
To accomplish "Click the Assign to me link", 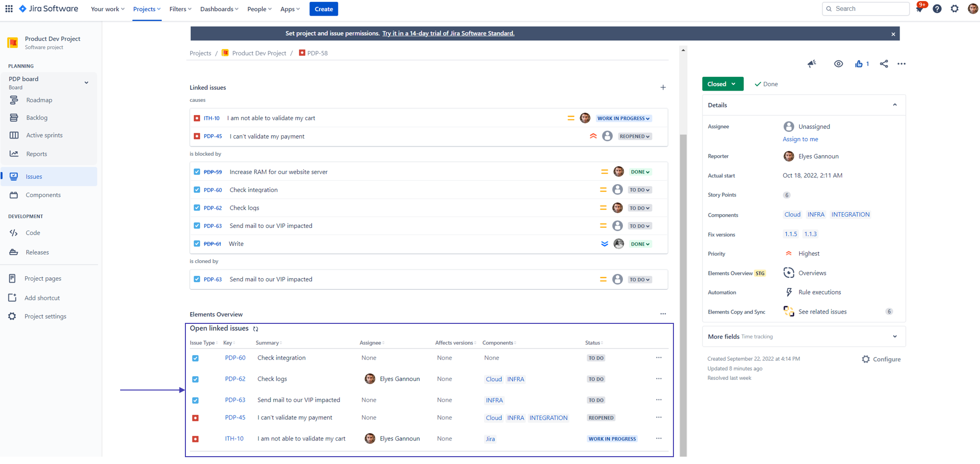I will pyautogui.click(x=800, y=139).
